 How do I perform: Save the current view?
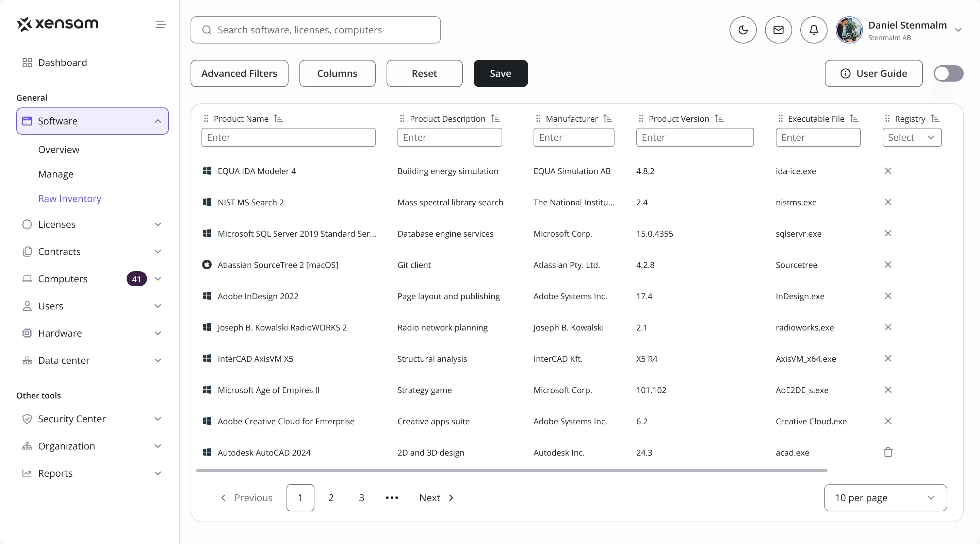(x=500, y=73)
